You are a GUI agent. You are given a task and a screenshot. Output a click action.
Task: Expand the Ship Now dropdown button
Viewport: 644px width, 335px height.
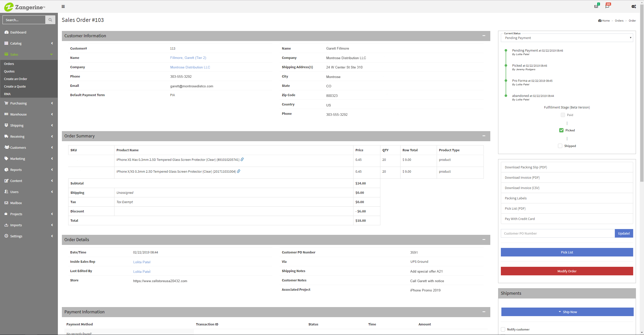pos(567,312)
